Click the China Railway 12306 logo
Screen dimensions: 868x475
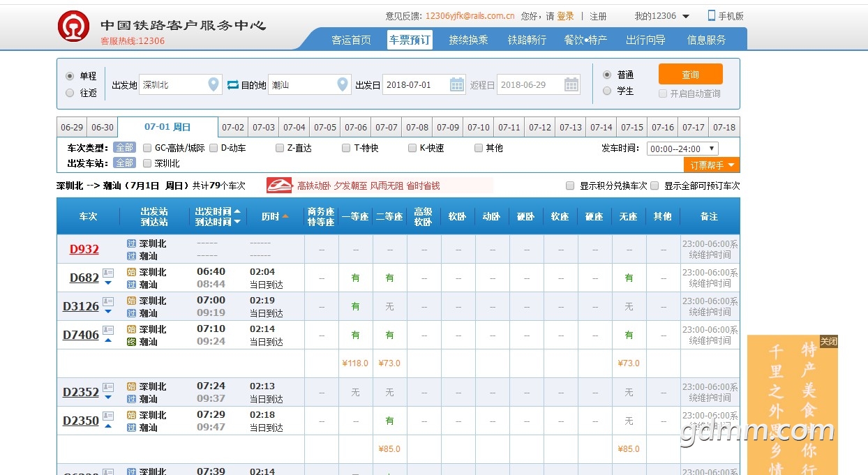click(73, 27)
